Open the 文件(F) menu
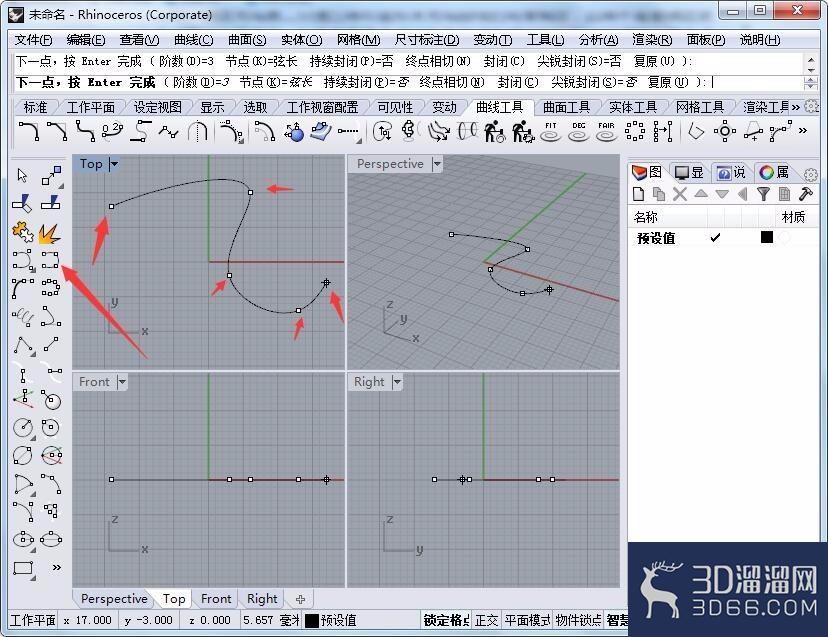828x637 pixels. (33, 40)
